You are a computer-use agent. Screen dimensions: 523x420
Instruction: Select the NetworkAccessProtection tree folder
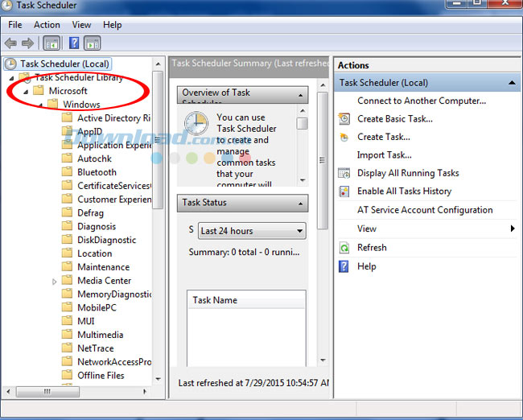pos(114,361)
